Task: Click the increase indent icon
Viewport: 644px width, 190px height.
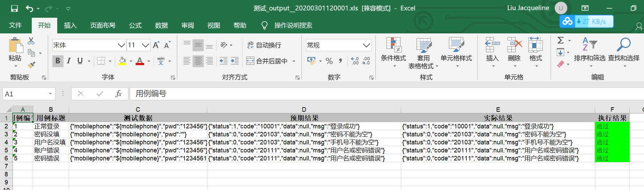Action: click(235, 61)
